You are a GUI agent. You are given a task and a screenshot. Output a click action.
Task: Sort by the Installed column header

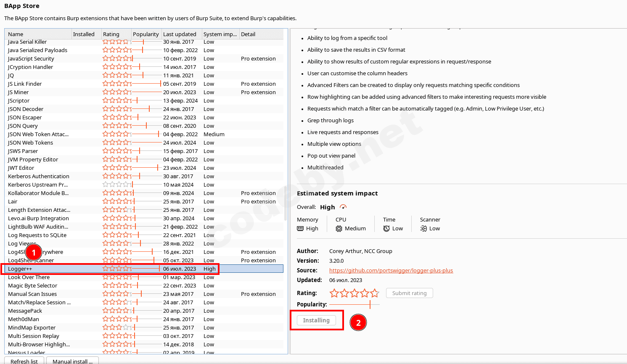pyautogui.click(x=87, y=34)
